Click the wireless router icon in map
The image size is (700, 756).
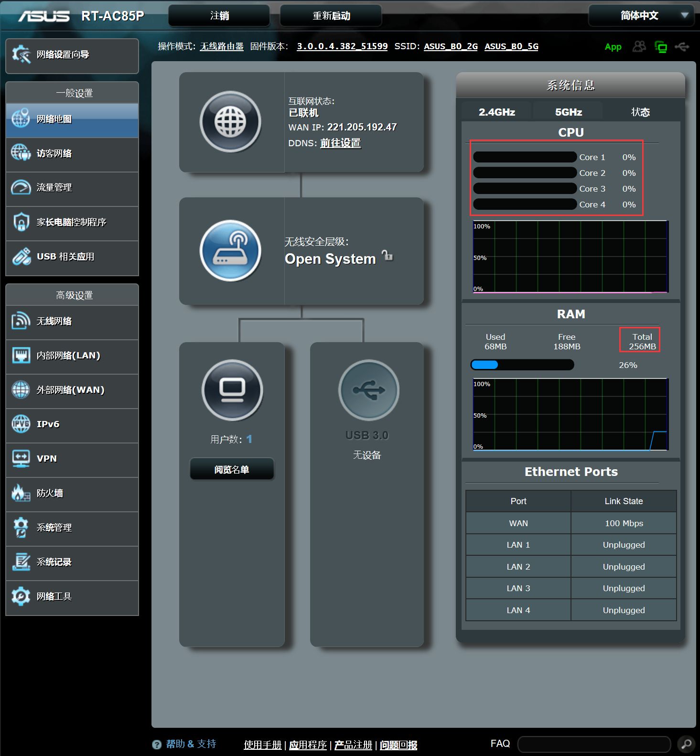[x=230, y=250]
